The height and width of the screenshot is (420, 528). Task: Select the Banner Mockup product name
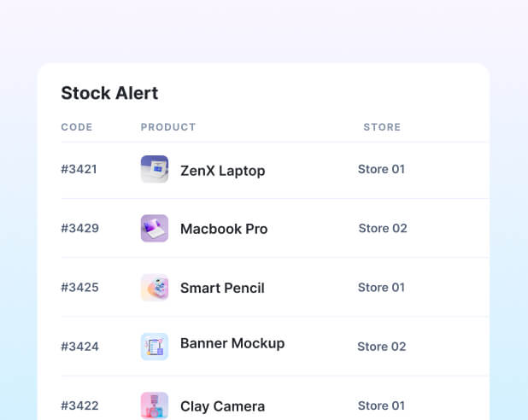click(232, 343)
